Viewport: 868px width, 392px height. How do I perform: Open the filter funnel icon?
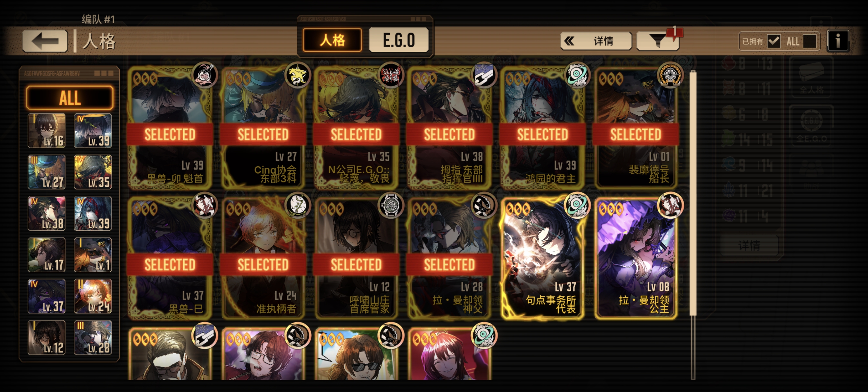coord(658,41)
